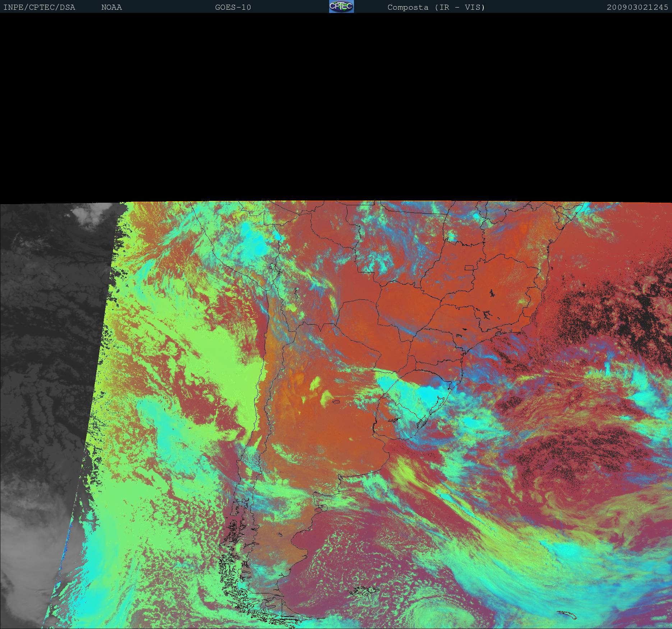Click the 200903021245 timestamp
Image resolution: width=672 pixels, height=629 pixels.
click(638, 8)
